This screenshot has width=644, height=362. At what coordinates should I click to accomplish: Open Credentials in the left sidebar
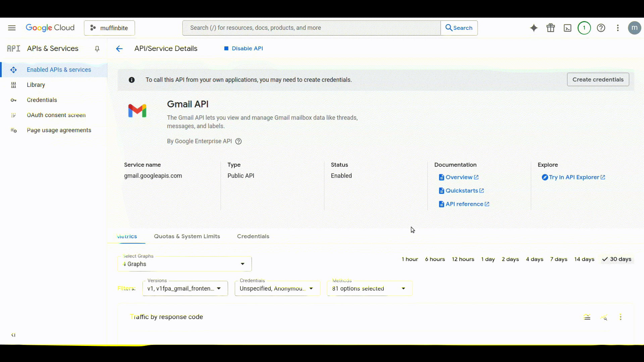tap(42, 100)
